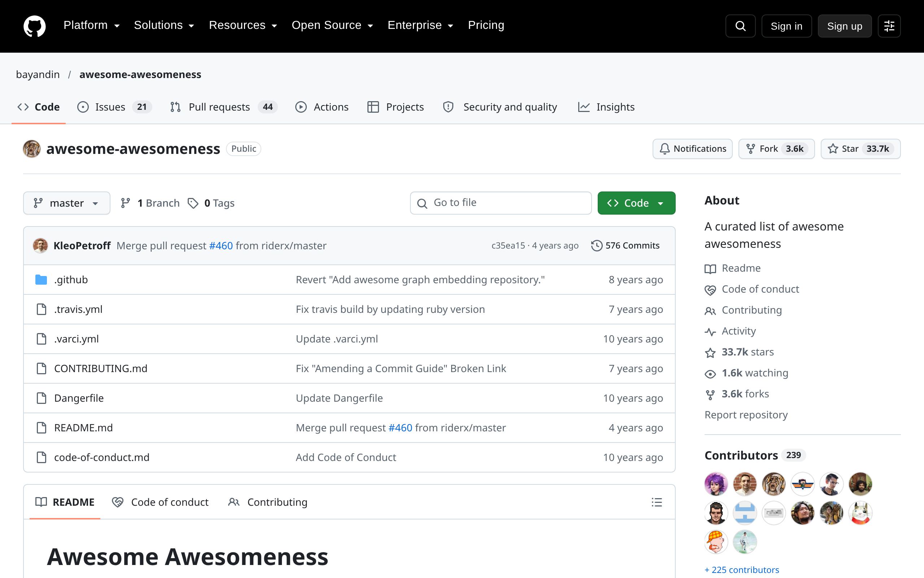
Task: Click the book icon beside Readme link
Action: click(x=710, y=269)
